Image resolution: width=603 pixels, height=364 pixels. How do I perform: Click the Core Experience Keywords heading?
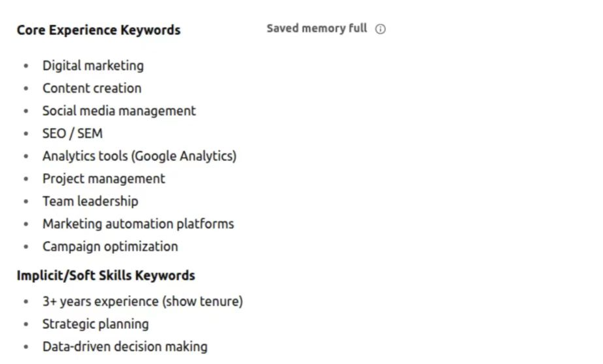point(98,30)
